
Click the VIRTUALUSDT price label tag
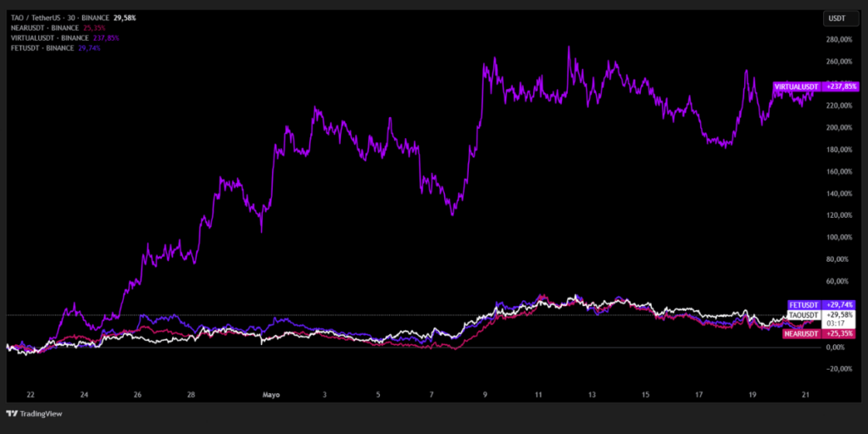[797, 86]
